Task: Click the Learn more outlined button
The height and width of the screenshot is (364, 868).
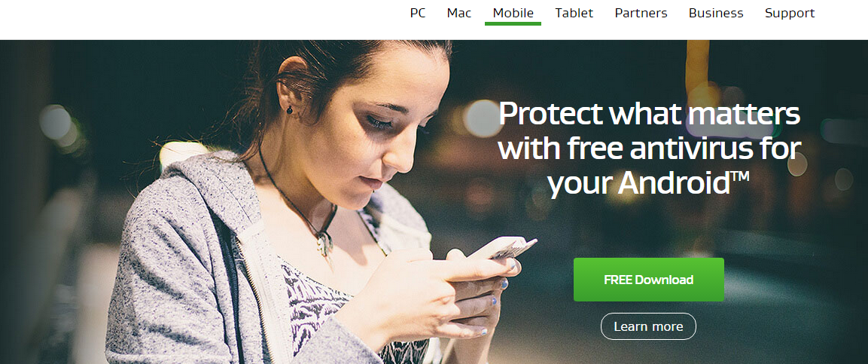Action: [x=648, y=326]
